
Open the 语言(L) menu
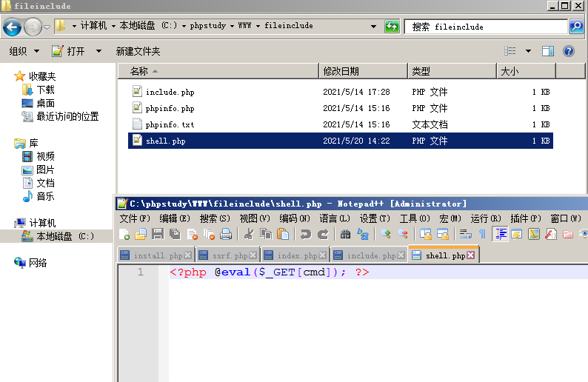(335, 218)
